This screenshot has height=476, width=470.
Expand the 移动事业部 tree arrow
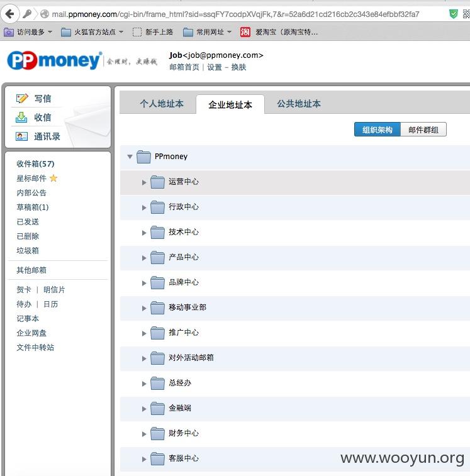[144, 309]
